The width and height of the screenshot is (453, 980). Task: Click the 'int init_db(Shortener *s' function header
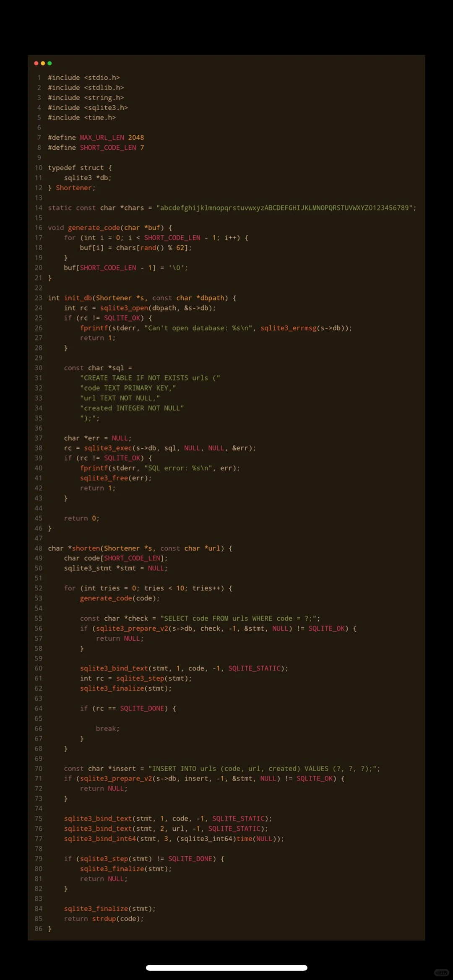tap(142, 298)
